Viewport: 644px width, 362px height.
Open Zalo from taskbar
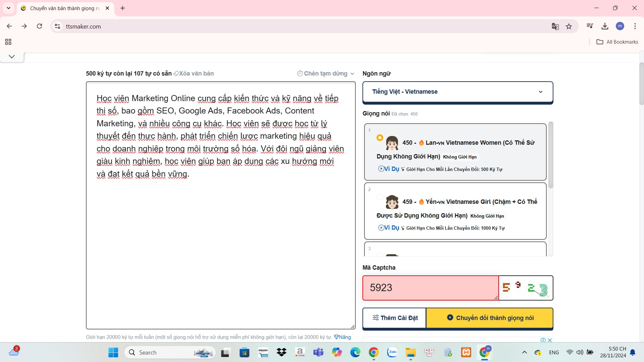tap(392, 352)
